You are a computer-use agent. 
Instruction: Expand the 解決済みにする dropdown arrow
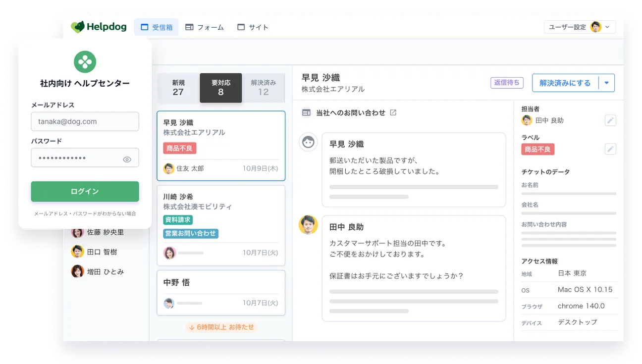606,83
